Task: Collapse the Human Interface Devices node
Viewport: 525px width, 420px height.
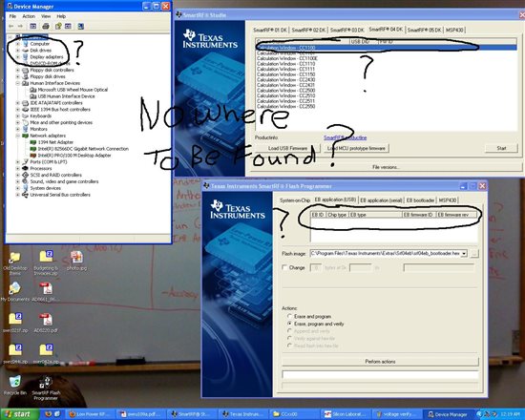Action: point(18,83)
